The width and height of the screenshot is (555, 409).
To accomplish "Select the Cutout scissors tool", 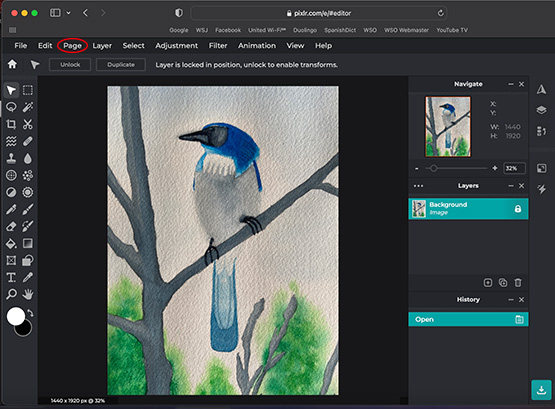I will pyautogui.click(x=28, y=124).
